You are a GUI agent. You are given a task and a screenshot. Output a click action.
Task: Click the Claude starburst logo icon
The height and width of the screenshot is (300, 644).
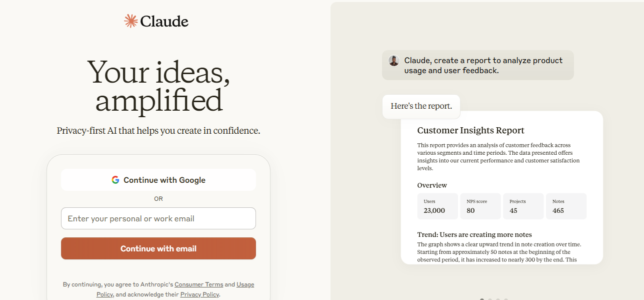(x=131, y=21)
